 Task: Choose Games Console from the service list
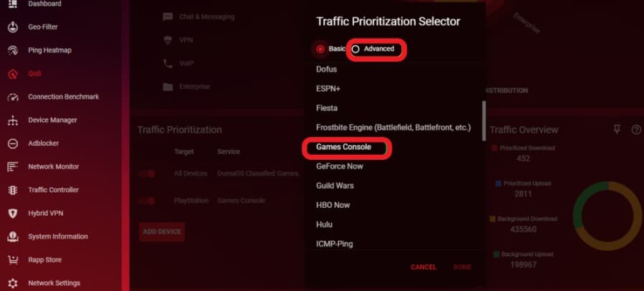click(343, 147)
